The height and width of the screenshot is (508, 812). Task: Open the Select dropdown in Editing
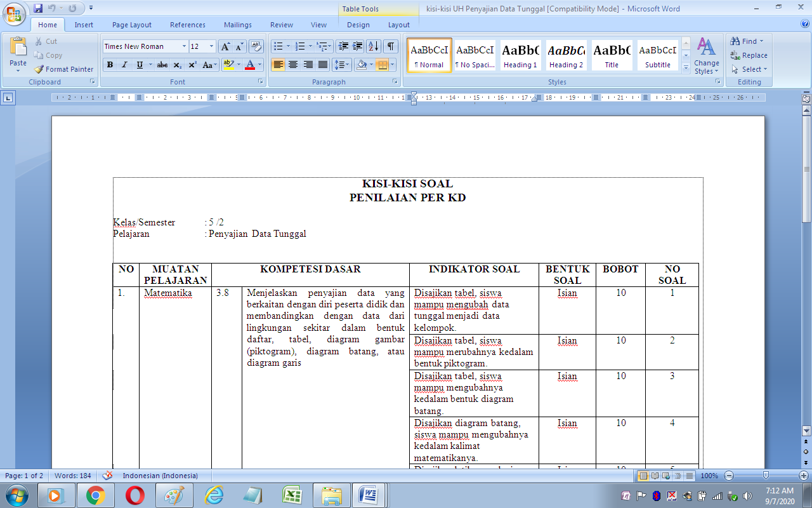(749, 69)
